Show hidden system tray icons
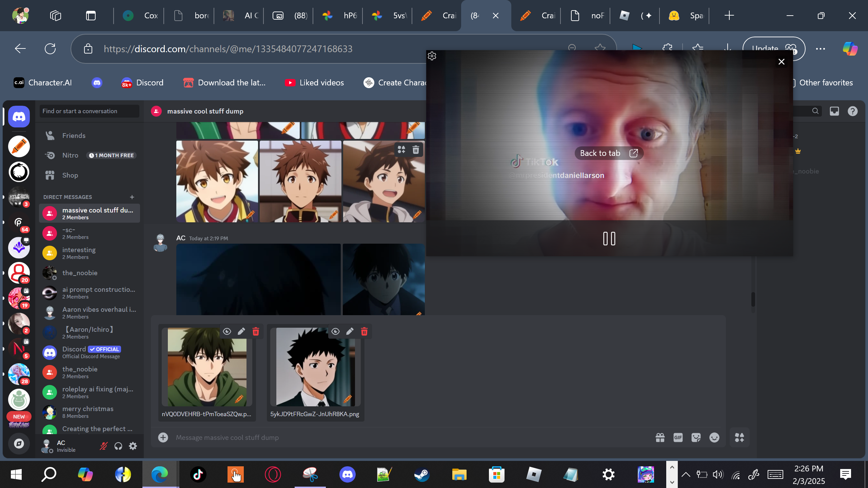868x488 pixels. pyautogui.click(x=686, y=474)
